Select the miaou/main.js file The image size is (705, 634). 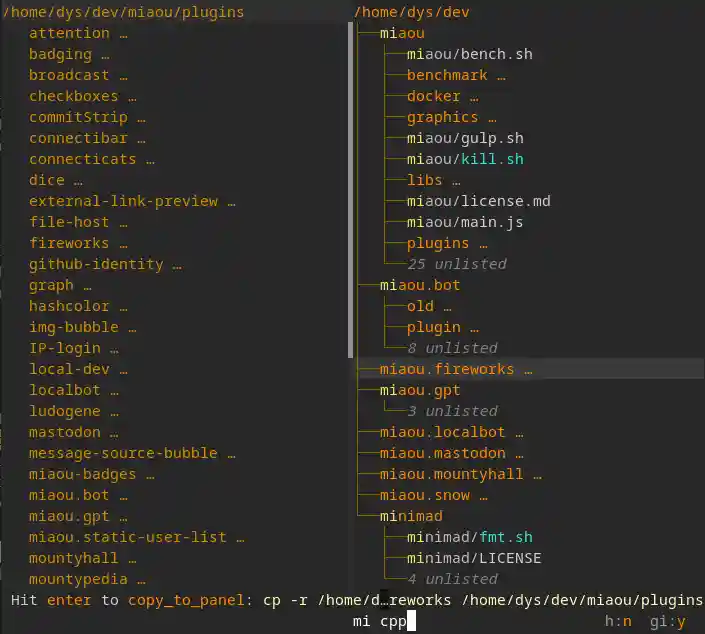point(464,222)
